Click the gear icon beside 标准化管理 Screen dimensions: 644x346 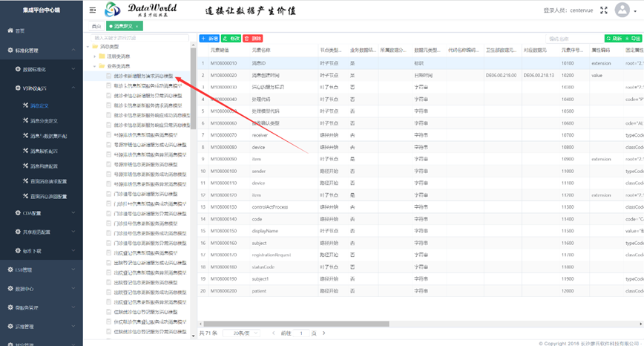10,50
